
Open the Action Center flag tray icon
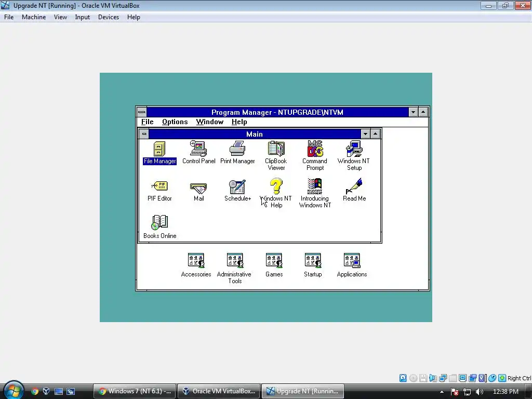[455, 392]
